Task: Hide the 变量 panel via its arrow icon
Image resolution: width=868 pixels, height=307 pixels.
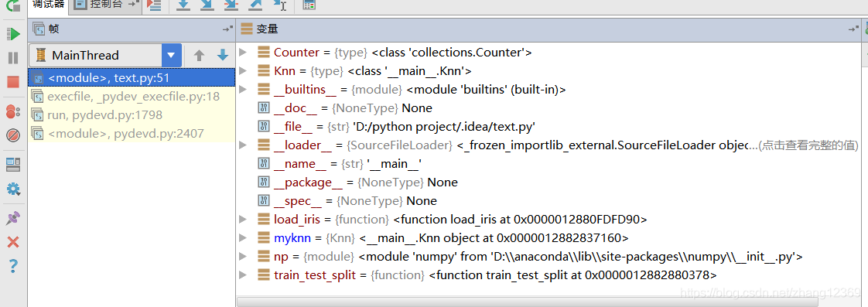Action: [x=853, y=29]
